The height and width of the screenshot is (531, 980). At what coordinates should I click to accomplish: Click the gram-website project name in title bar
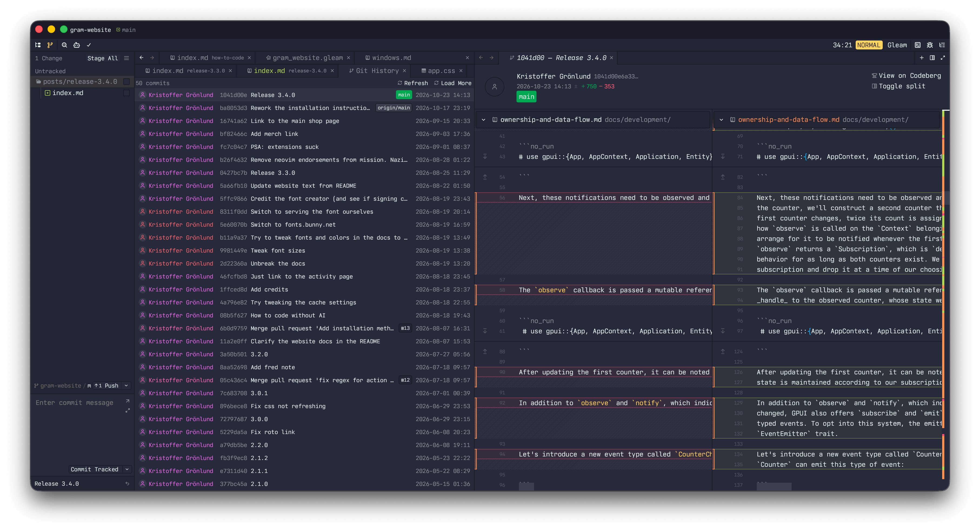91,30
